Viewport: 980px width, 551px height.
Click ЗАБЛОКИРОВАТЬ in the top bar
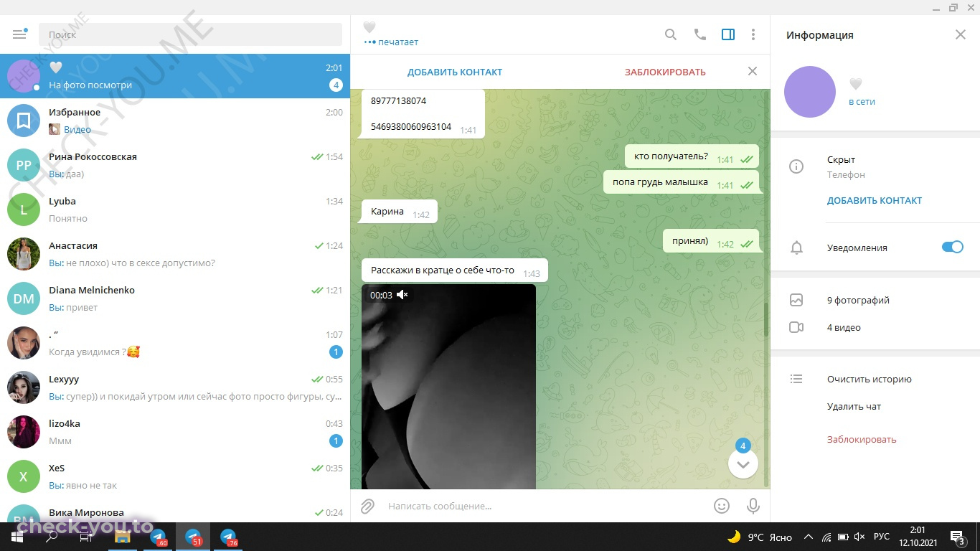pos(665,72)
